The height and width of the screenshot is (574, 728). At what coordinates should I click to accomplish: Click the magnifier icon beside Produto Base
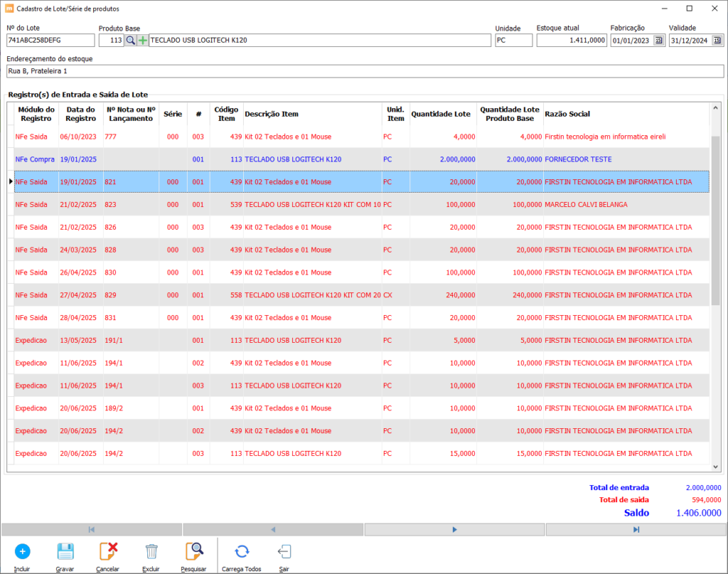(x=130, y=41)
